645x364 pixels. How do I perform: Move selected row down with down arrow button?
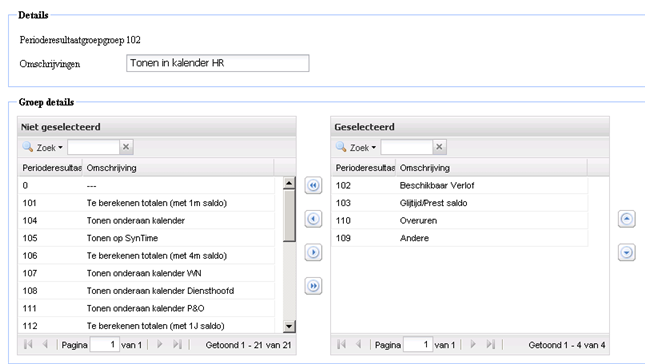click(626, 252)
